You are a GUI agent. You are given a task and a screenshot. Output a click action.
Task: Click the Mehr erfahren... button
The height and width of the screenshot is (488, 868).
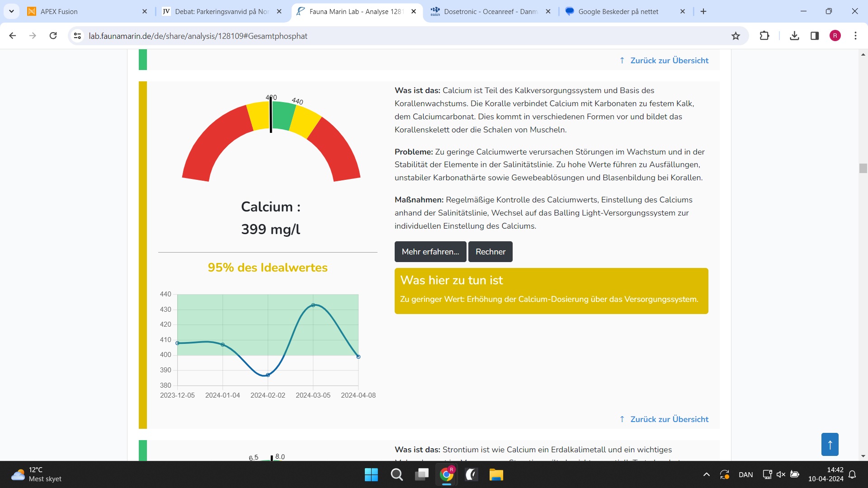click(x=430, y=252)
